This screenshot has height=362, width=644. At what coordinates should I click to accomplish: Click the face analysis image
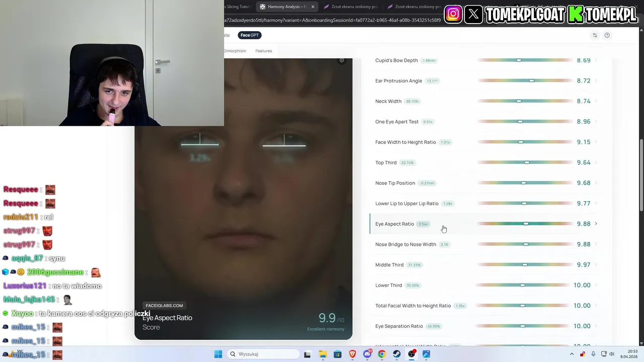(x=244, y=199)
